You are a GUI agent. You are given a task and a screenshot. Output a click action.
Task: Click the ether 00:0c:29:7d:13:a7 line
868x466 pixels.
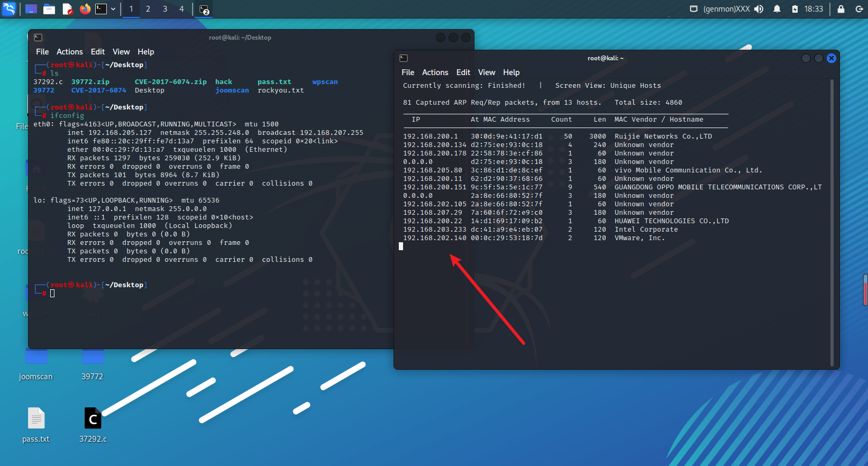click(177, 150)
